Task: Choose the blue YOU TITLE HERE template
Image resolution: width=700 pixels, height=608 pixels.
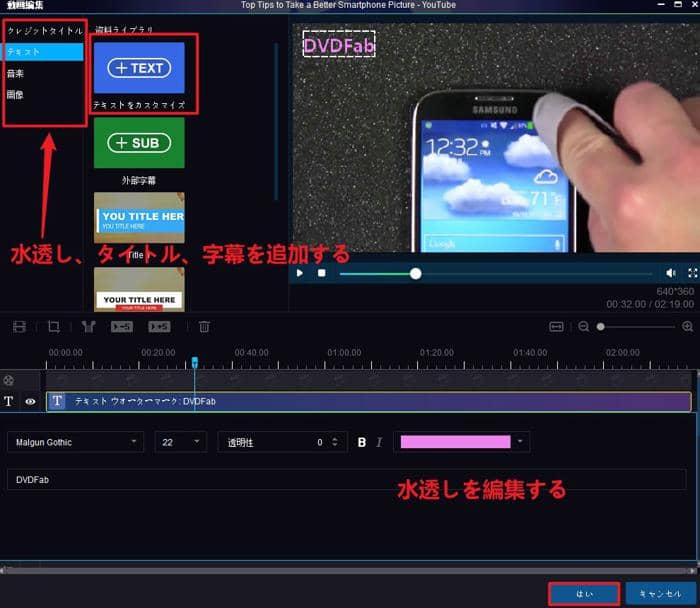Action: pyautogui.click(x=139, y=218)
